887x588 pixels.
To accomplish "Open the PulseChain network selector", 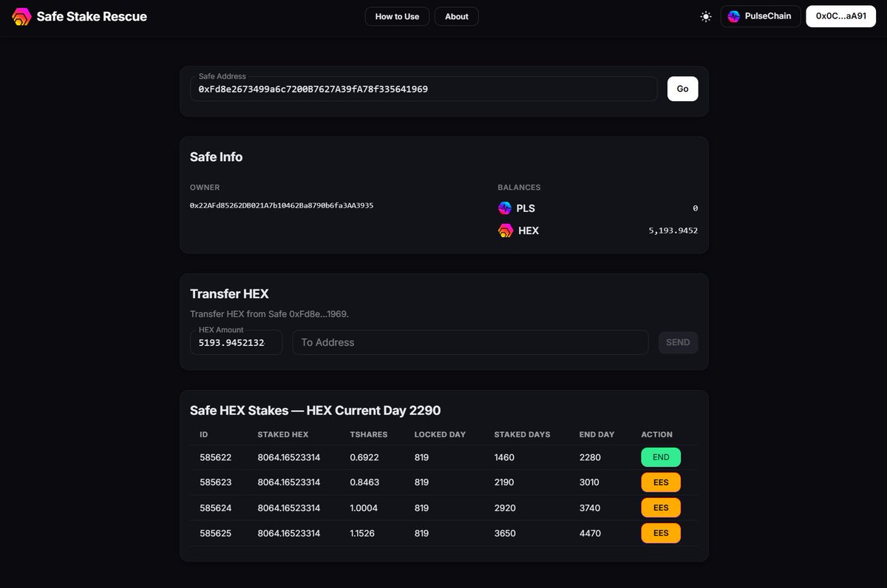I will pos(761,16).
